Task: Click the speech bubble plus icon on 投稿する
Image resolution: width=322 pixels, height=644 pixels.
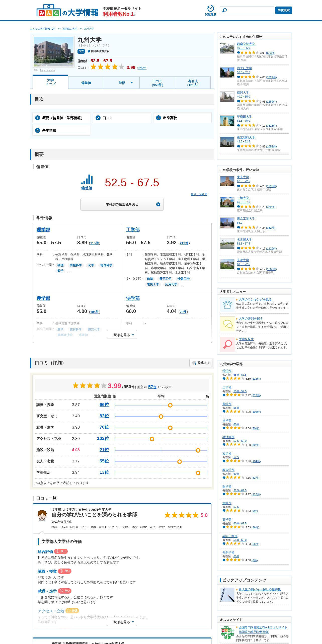Action: pos(194,363)
